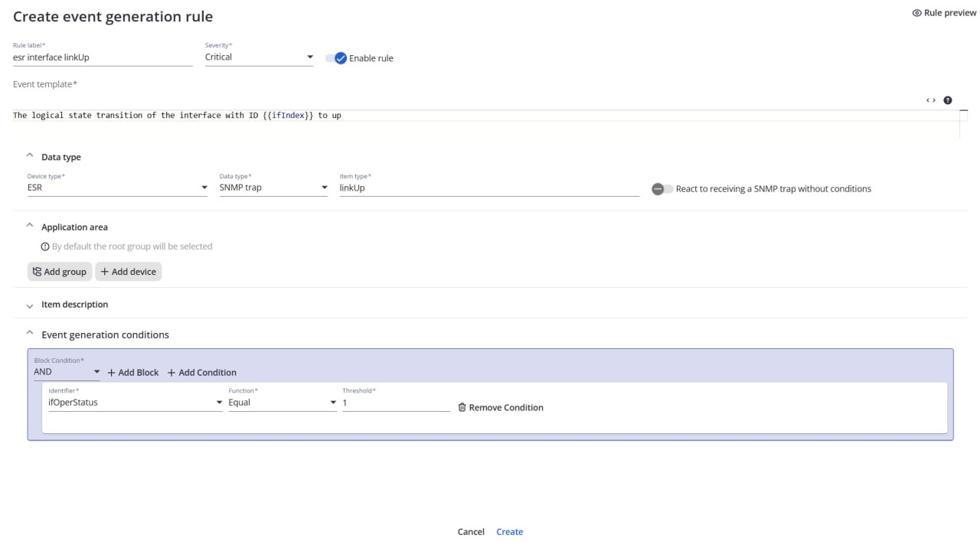Screen dimensions: 980x545
Task: Collapse the Data type section
Action: tap(30, 156)
